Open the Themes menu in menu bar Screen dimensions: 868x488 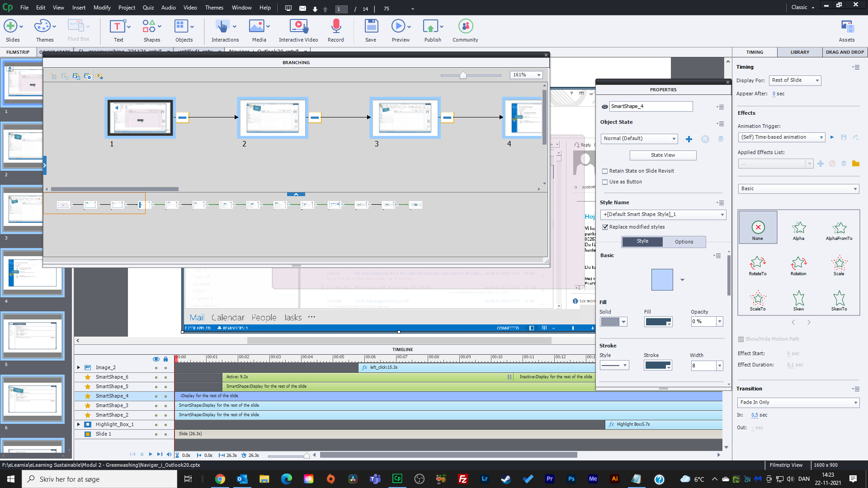click(x=214, y=8)
